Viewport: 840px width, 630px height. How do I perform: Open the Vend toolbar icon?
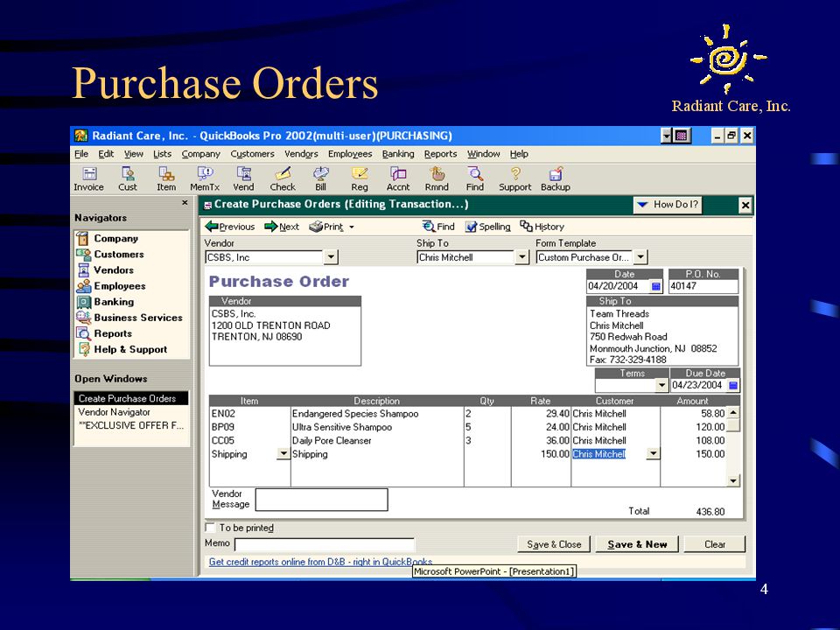point(244,178)
